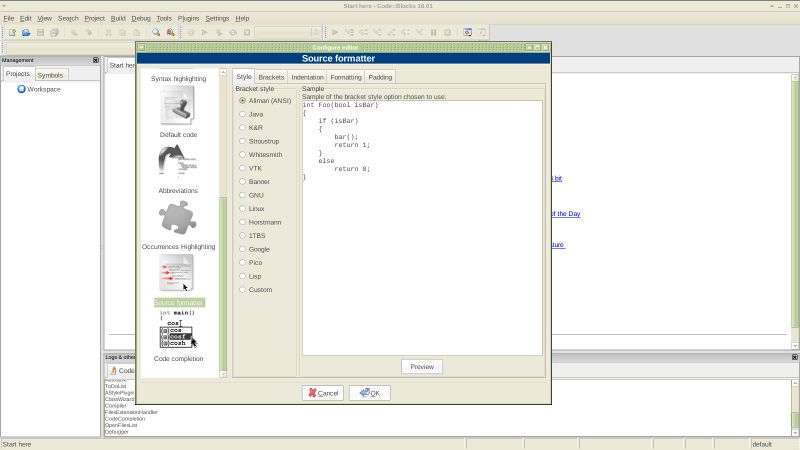800x450 pixels.
Task: Open the File menu
Action: click(9, 18)
